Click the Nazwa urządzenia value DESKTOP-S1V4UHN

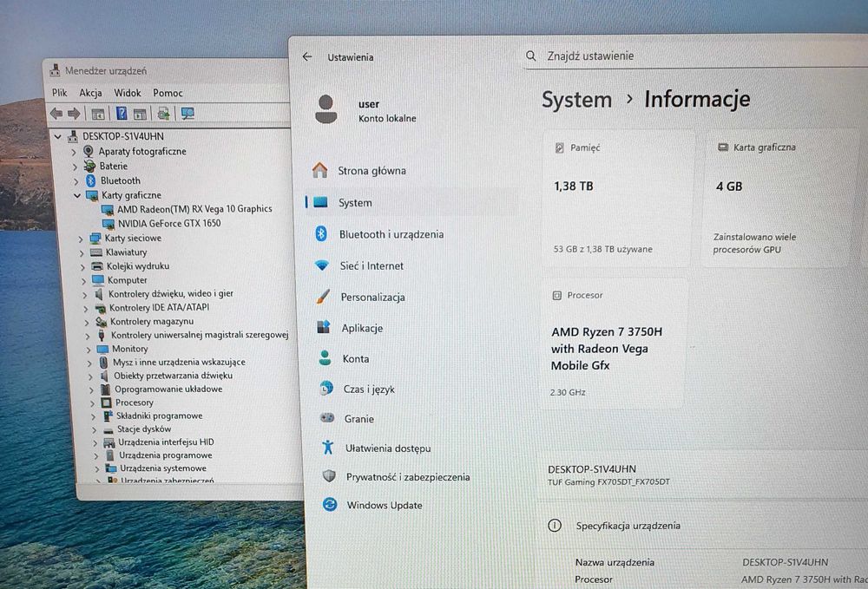pos(785,562)
